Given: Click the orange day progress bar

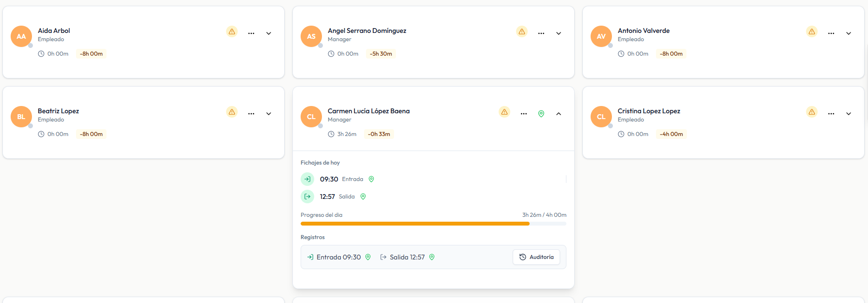Looking at the screenshot, I should point(415,224).
